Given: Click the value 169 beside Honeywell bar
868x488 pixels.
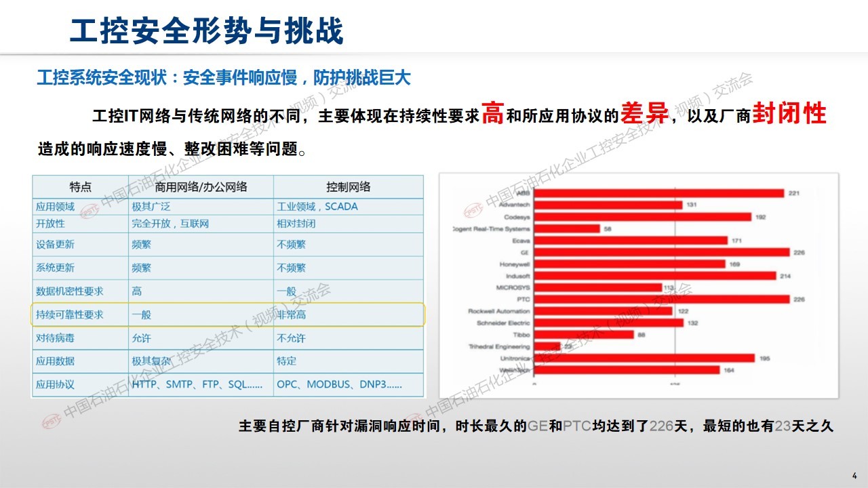Looking at the screenshot, I should 734,264.
